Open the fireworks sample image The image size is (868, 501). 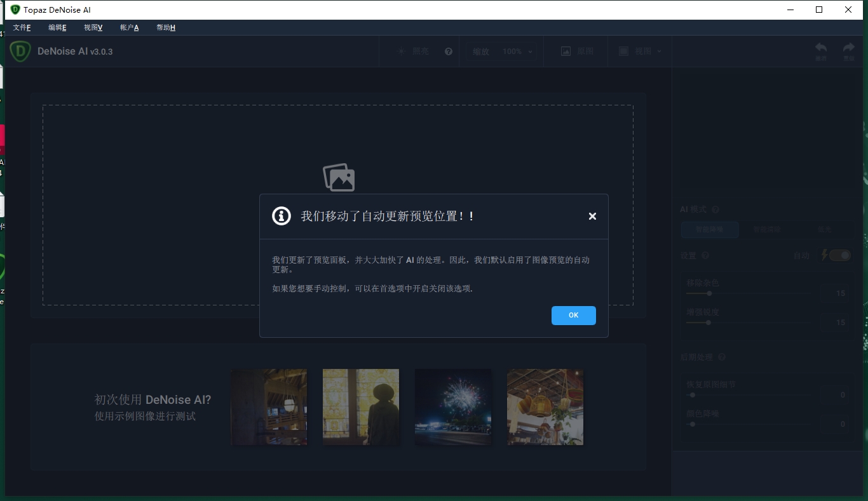(453, 407)
